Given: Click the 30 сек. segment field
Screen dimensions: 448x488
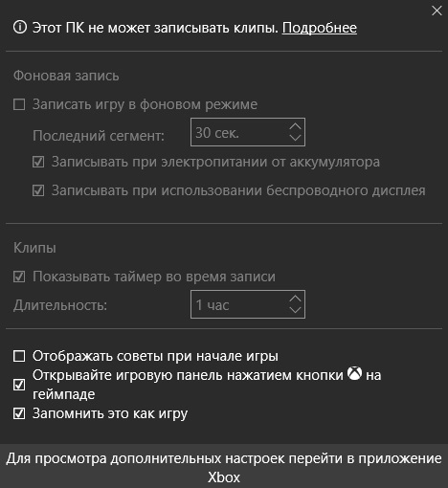Looking at the screenshot, I should tap(248, 132).
